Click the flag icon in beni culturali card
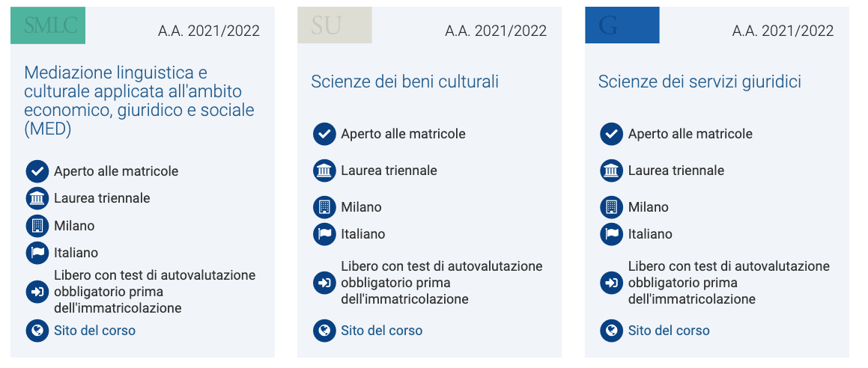This screenshot has height=368, width=868. click(x=324, y=233)
